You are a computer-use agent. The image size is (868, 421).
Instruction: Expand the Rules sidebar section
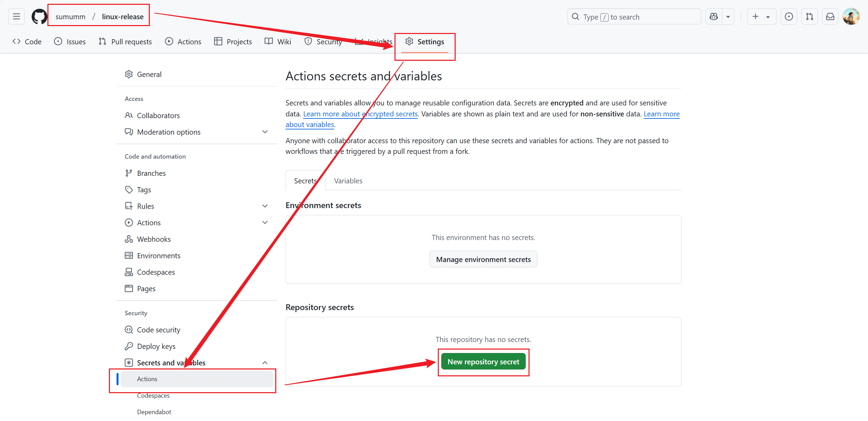tap(265, 206)
